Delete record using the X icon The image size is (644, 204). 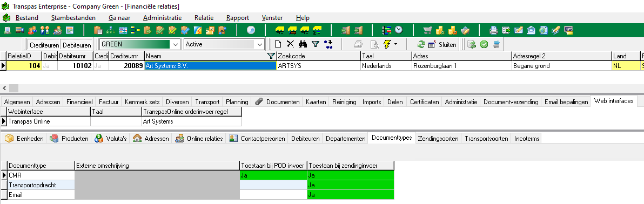click(290, 44)
